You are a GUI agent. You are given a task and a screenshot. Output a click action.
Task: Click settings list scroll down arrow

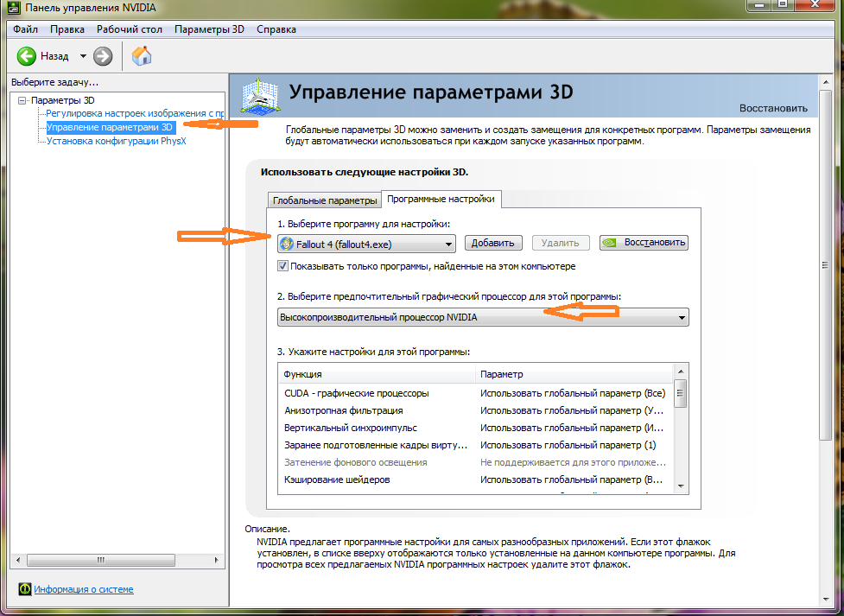pos(681,486)
